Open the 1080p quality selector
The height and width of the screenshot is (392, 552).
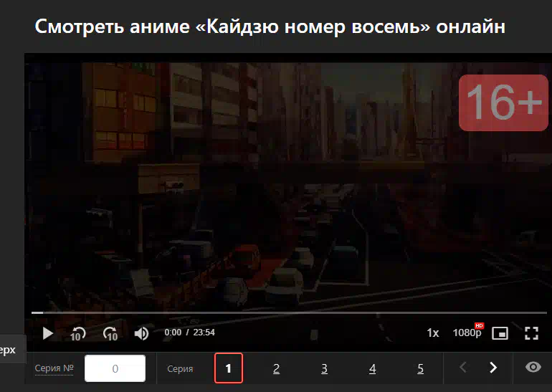tap(468, 332)
